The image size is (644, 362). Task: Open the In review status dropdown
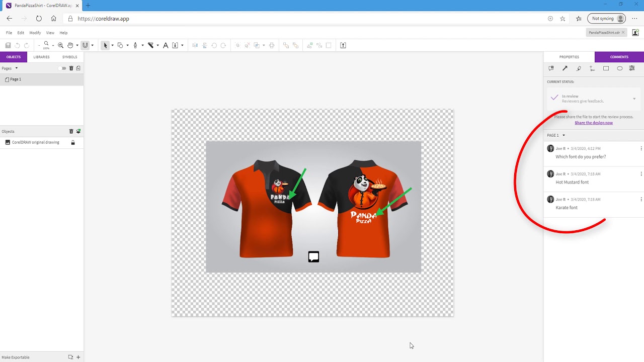(594, 99)
